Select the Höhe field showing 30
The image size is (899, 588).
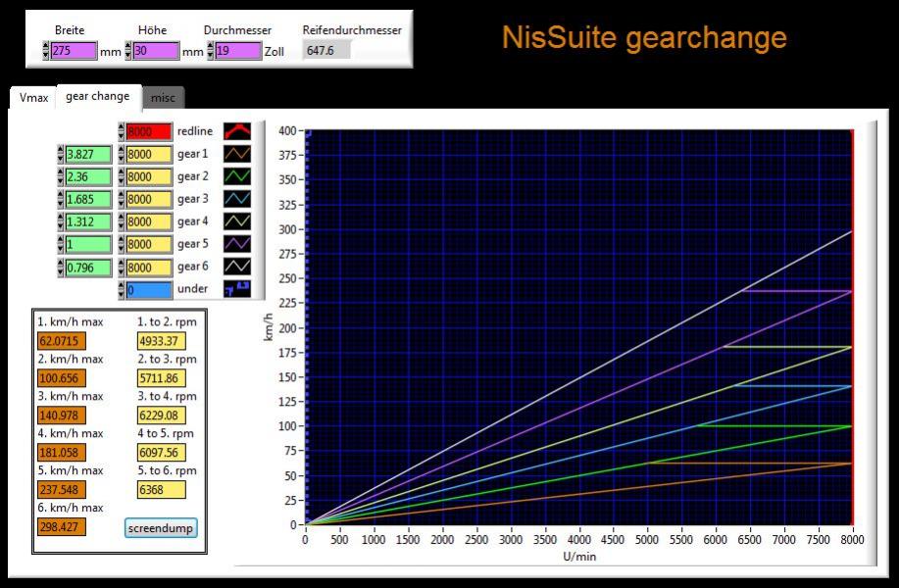click(x=157, y=51)
